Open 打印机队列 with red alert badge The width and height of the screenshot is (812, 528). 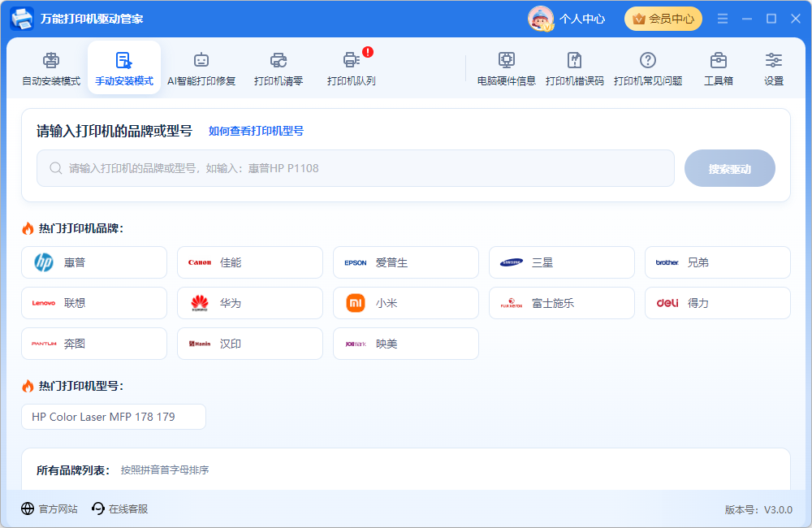(x=351, y=68)
